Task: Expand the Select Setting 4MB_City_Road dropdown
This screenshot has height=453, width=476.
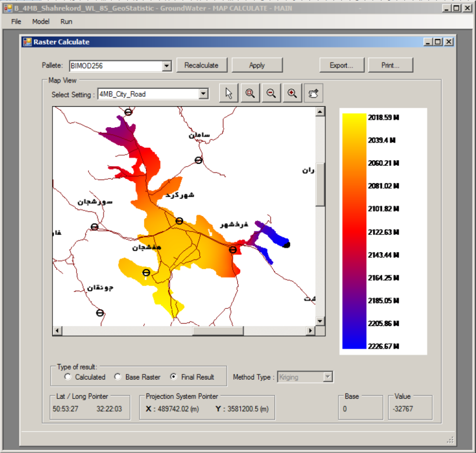Action: (203, 94)
